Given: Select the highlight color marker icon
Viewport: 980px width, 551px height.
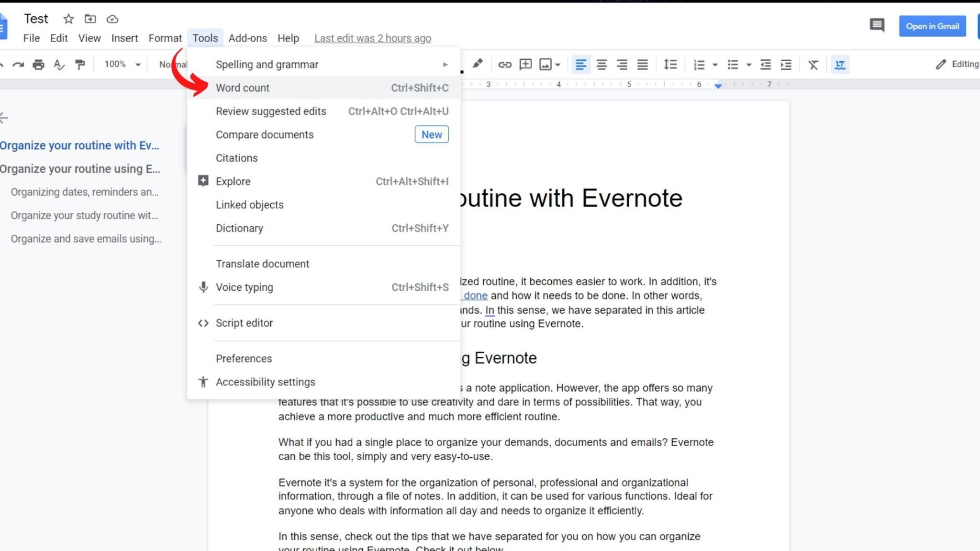Looking at the screenshot, I should [477, 64].
